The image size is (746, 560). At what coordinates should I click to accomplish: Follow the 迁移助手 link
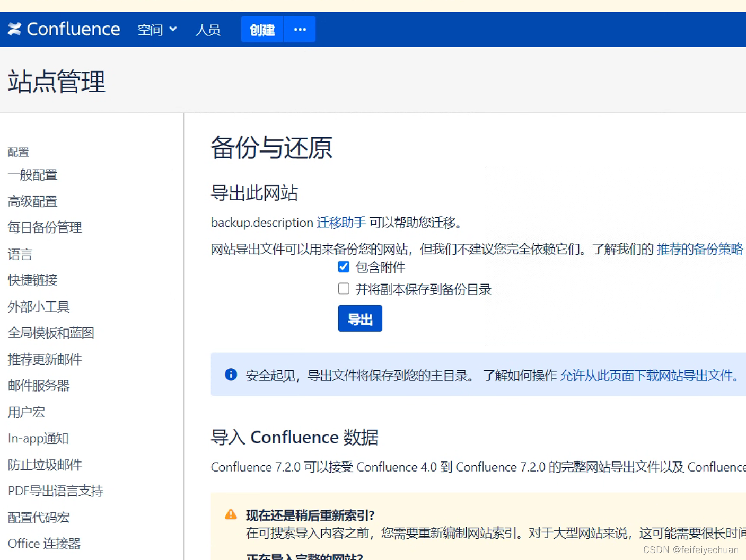pyautogui.click(x=341, y=223)
